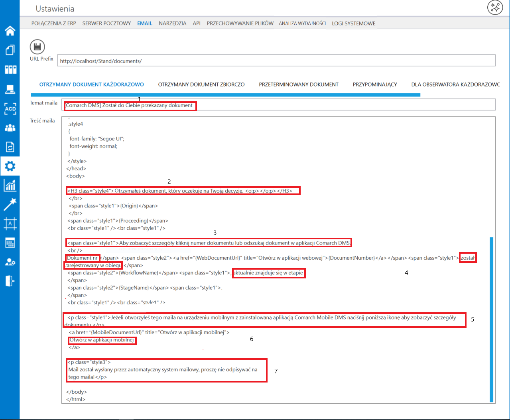This screenshot has height=420, width=510.
Task: Click the {StageName} span line
Action: coord(145,288)
